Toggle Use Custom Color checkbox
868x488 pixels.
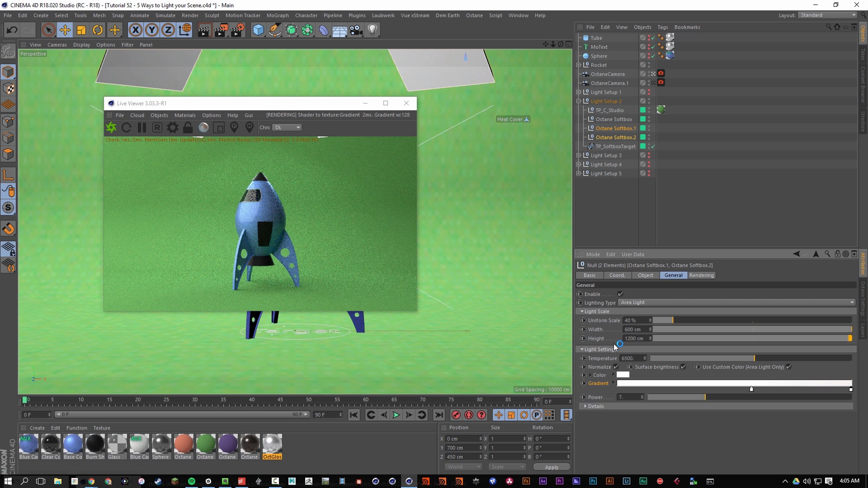pyautogui.click(x=789, y=367)
